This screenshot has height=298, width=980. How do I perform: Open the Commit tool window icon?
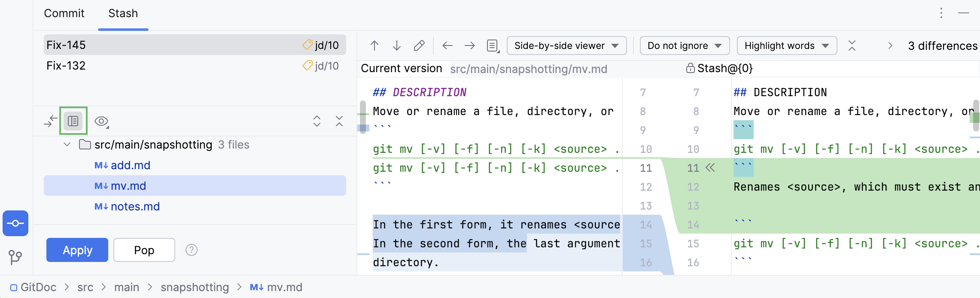click(x=15, y=223)
